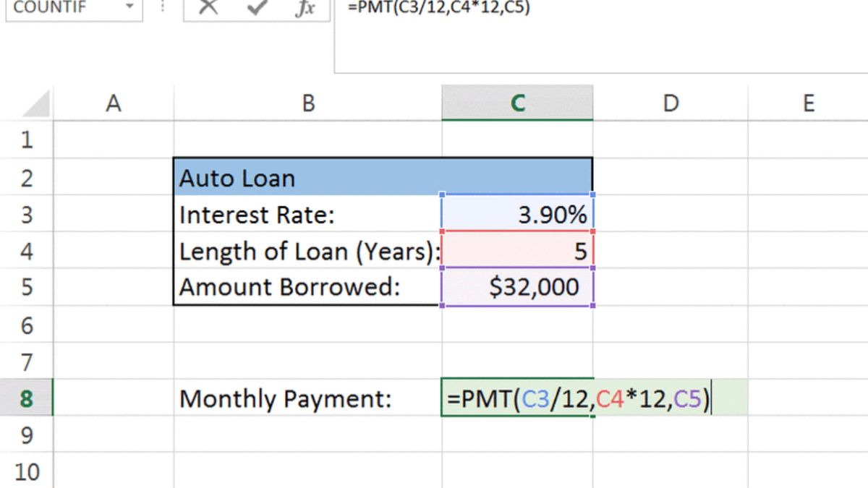Select column B header

point(307,104)
